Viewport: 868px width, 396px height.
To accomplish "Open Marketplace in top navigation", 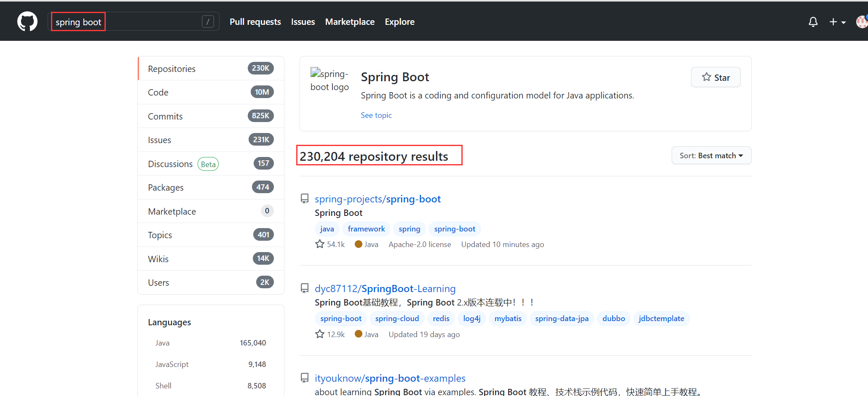I will (350, 22).
